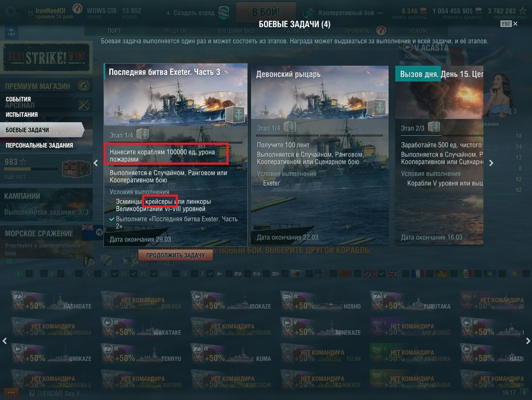This screenshot has height=400, width=532.
Task: Click the gold doubloons icon in the top bar
Action: 423,11
